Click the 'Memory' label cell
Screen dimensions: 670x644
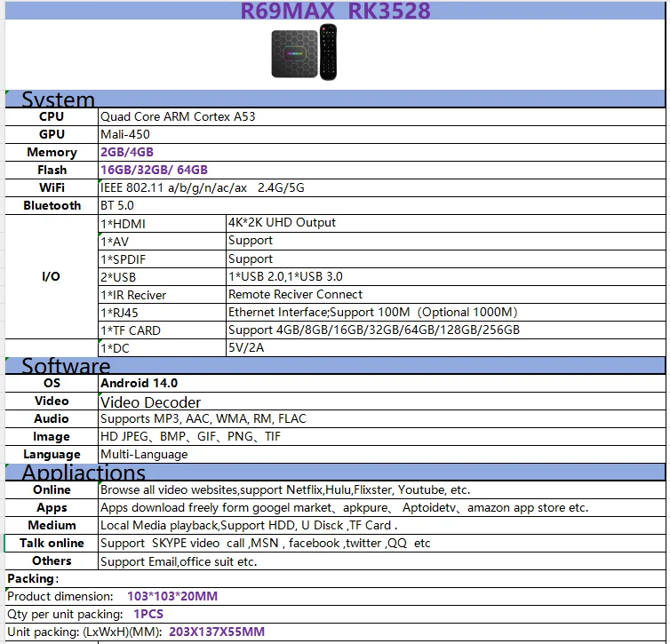(52, 153)
